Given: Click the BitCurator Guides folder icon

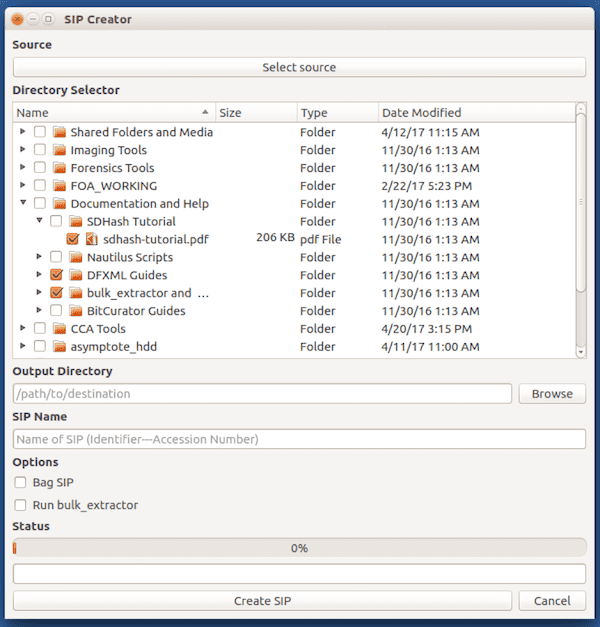Looking at the screenshot, I should click(x=76, y=311).
